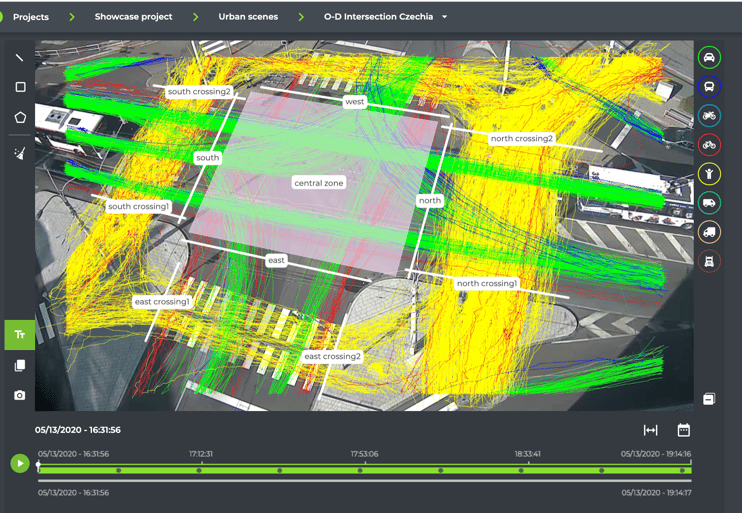This screenshot has width=742, height=513.
Task: Click current time 05/13/2020 - 16:31:56 heading
Action: tap(78, 430)
